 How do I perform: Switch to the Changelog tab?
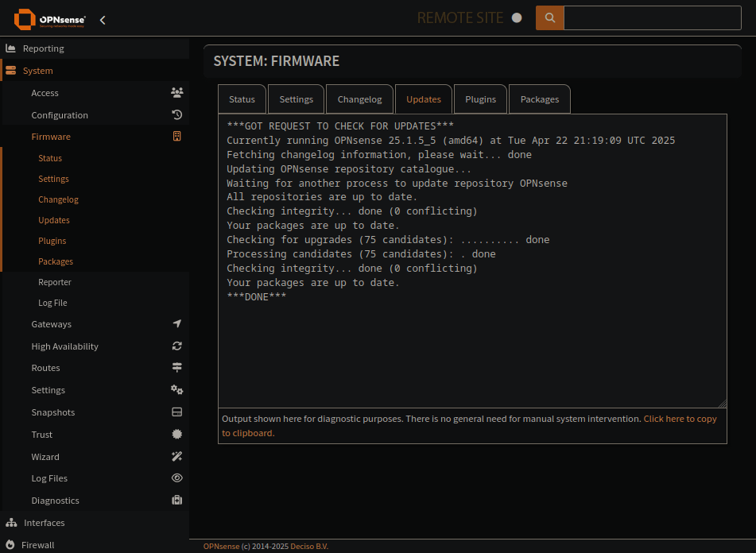pos(359,99)
